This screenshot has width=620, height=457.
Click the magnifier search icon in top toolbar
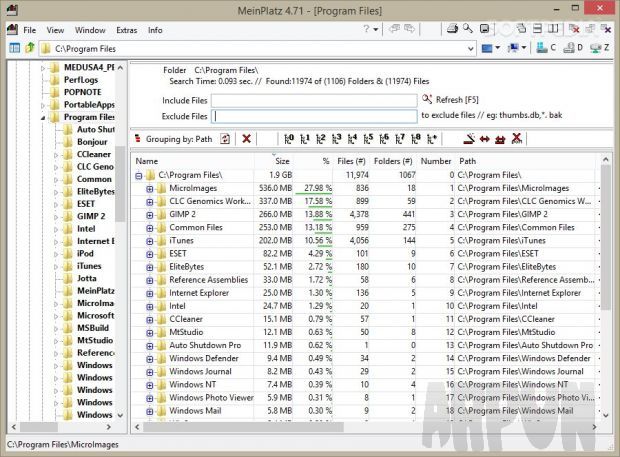point(468,28)
